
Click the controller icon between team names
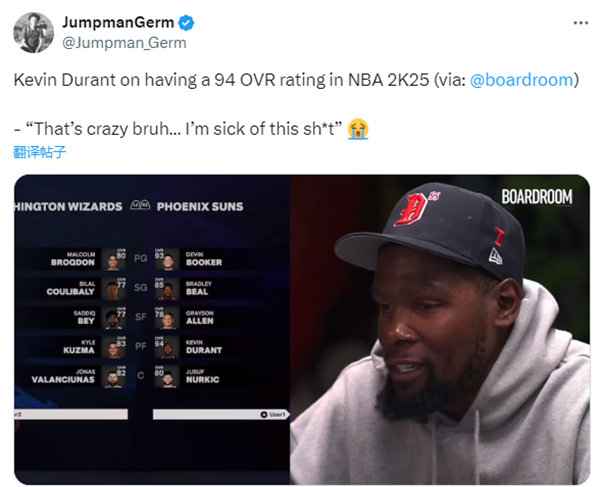point(140,205)
